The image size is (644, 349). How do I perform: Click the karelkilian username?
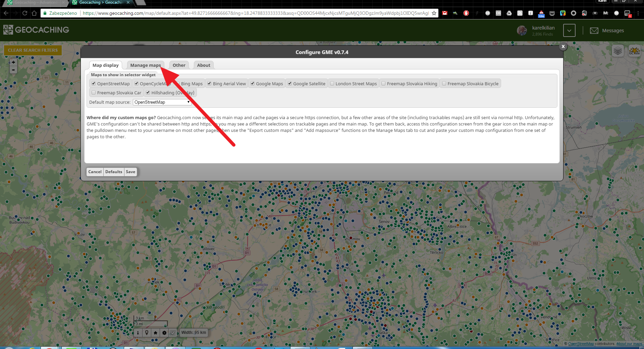543,28
